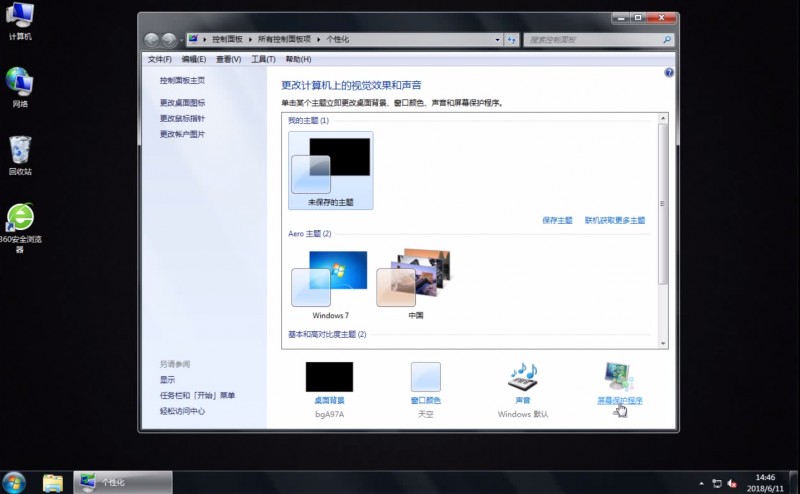Open 工具(T) menu
The height and width of the screenshot is (494, 800).
263,59
